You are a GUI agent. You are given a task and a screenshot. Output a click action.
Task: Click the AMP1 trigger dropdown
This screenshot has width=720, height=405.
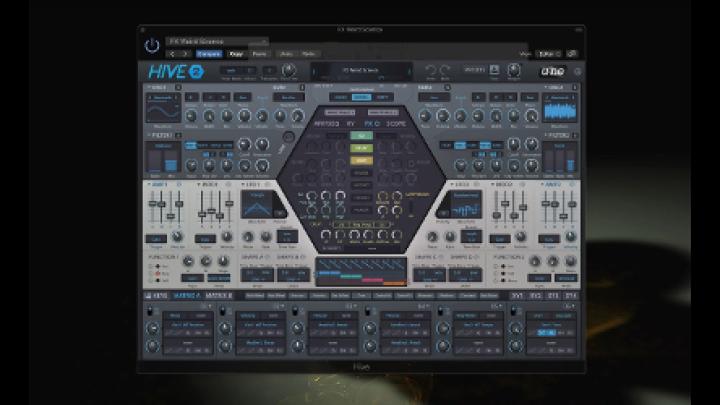[x=156, y=239]
